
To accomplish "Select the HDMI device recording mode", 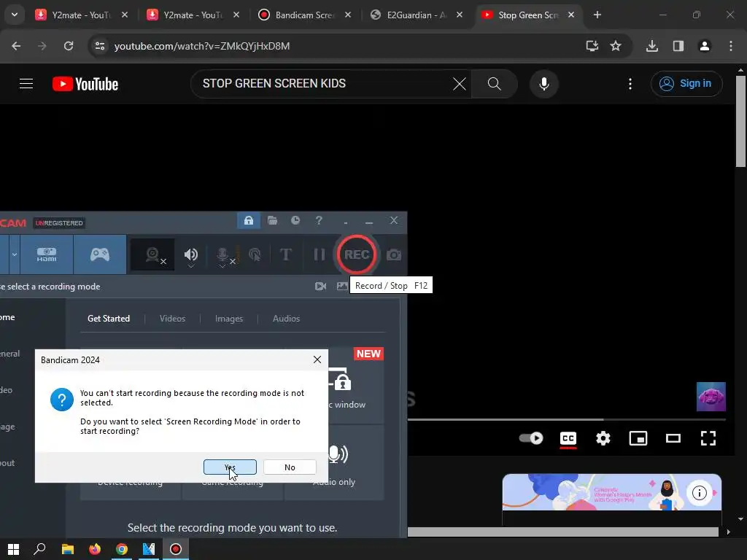I will coord(47,254).
